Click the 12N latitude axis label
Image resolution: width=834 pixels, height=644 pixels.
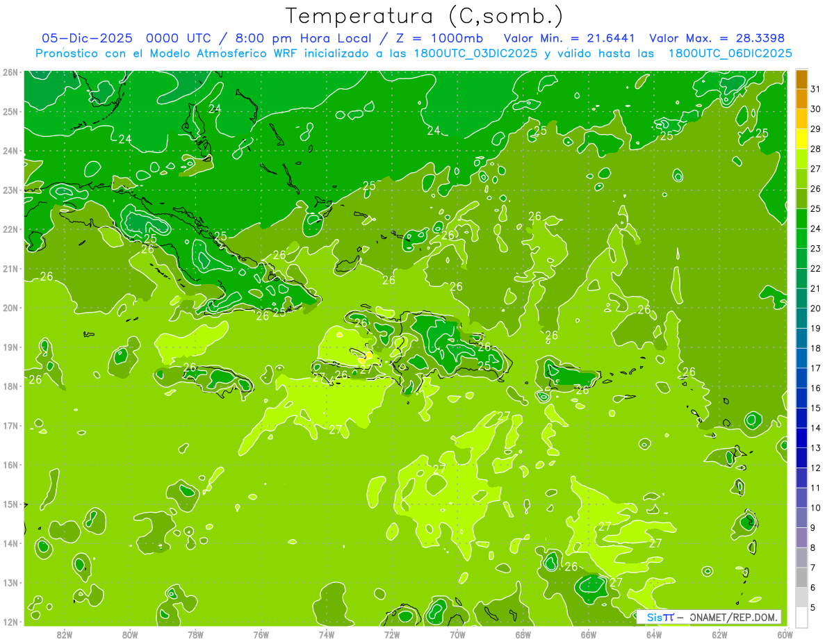click(x=10, y=622)
